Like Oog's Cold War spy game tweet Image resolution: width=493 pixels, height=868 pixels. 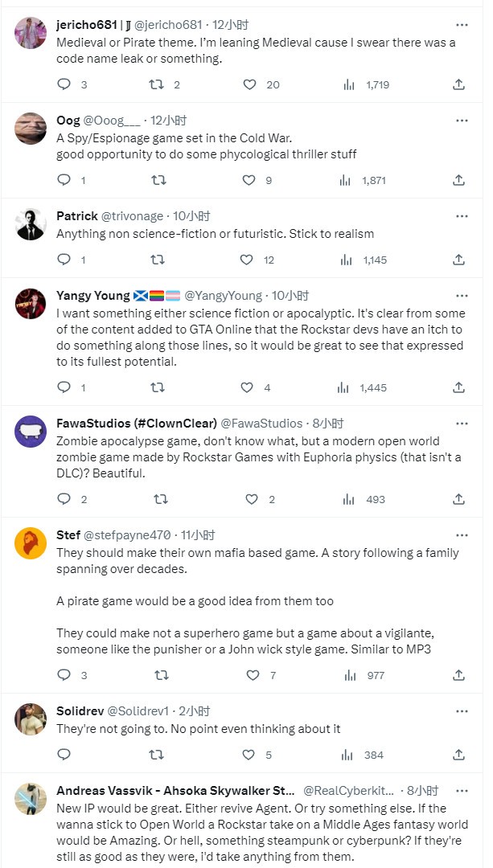pyautogui.click(x=249, y=180)
